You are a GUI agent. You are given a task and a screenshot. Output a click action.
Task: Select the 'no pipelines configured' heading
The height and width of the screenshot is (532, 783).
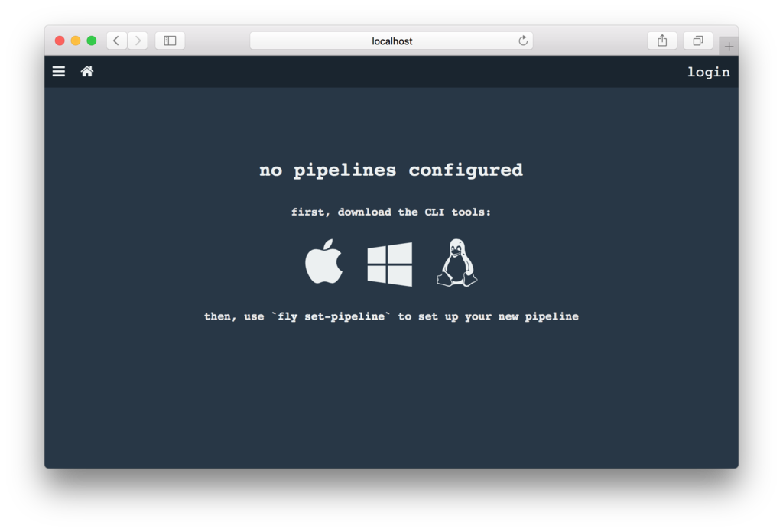(x=391, y=170)
